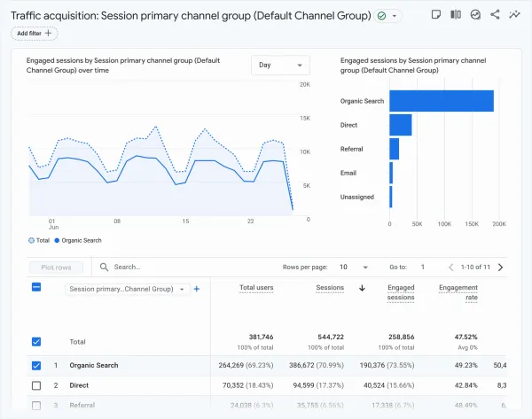Check the Direct row checkbox
The image size is (532, 419).
36,386
